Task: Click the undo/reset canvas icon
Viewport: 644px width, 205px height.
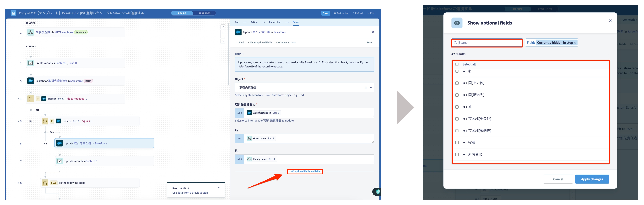Action: (223, 27)
